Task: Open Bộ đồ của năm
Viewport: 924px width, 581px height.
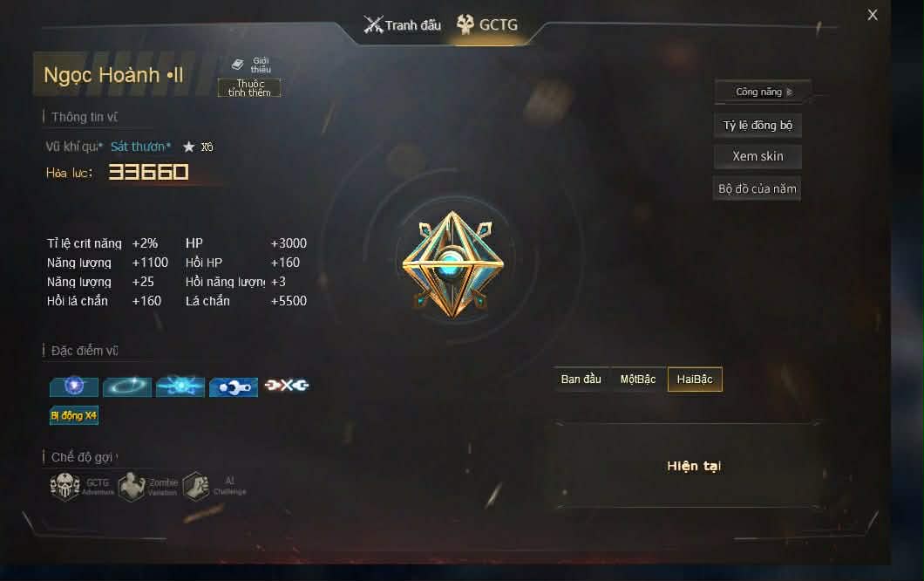Action: 758,188
